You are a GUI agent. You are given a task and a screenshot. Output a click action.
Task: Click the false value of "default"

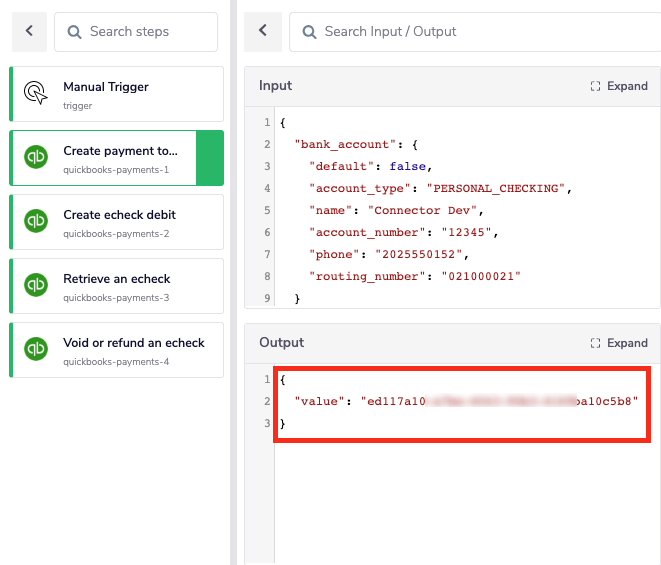[408, 167]
